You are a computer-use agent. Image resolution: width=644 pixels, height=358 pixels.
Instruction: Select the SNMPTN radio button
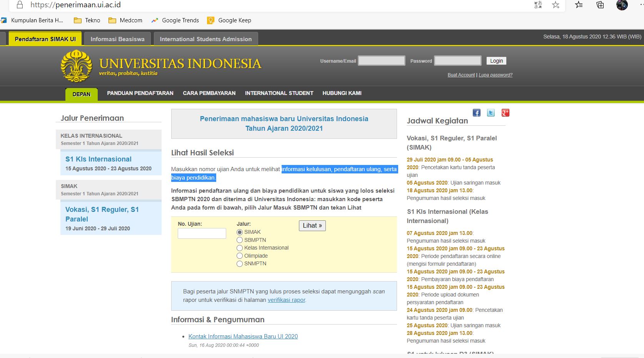click(240, 264)
